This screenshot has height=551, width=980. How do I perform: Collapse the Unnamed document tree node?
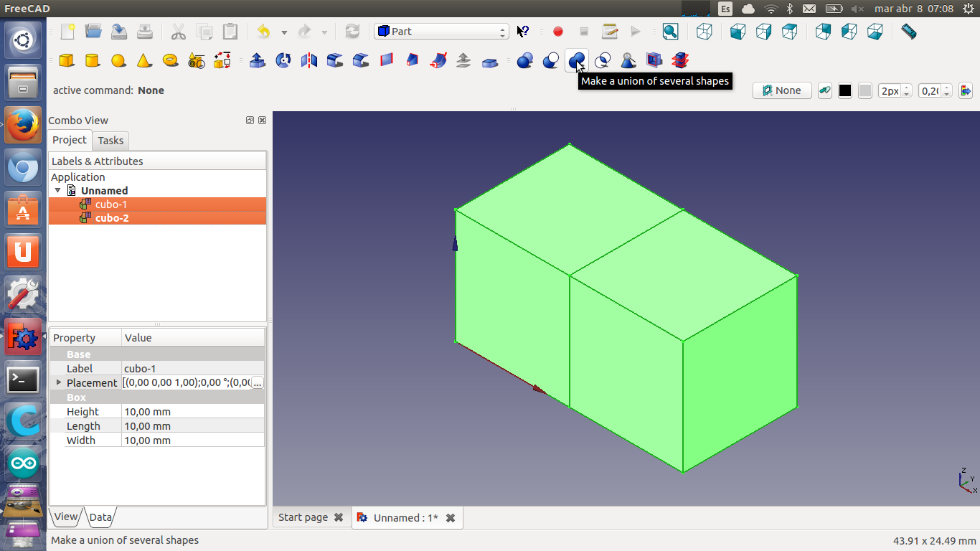click(x=58, y=191)
